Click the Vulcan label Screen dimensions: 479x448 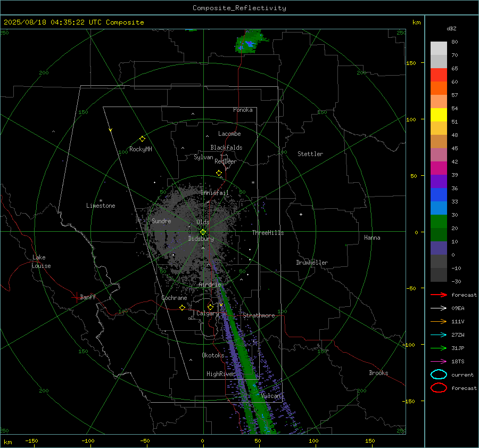click(x=270, y=396)
